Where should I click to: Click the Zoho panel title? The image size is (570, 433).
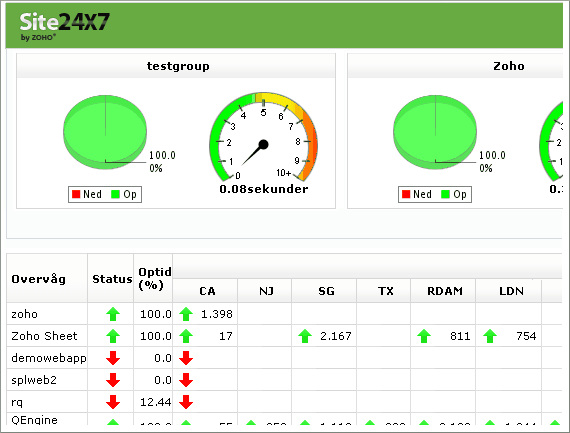pos(509,66)
